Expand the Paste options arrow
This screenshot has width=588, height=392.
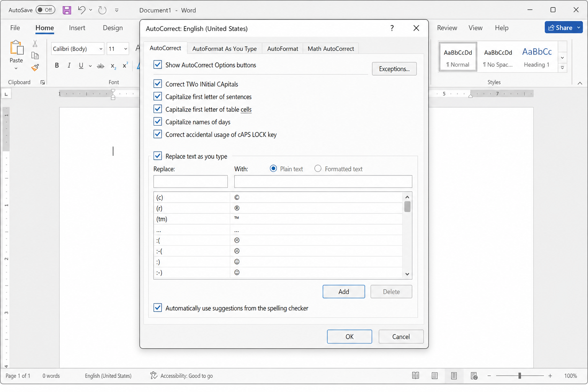tap(16, 69)
